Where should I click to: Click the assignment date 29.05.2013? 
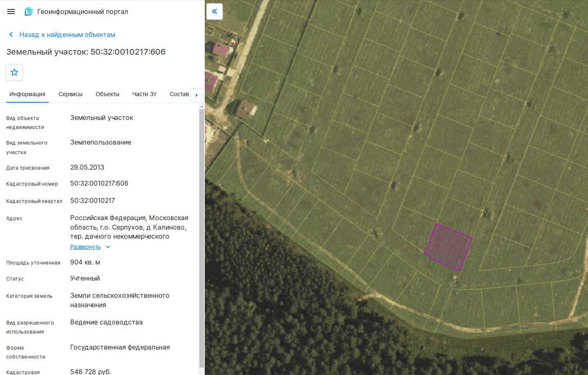[87, 167]
